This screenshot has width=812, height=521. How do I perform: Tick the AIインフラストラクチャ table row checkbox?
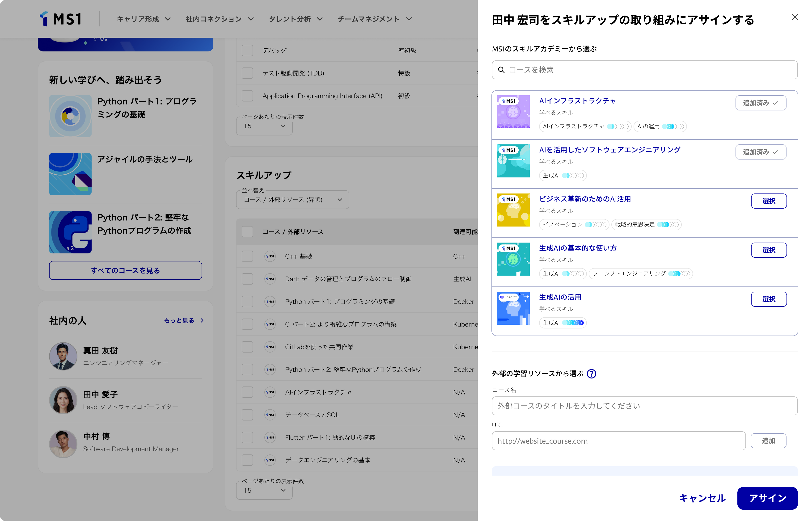(x=247, y=392)
